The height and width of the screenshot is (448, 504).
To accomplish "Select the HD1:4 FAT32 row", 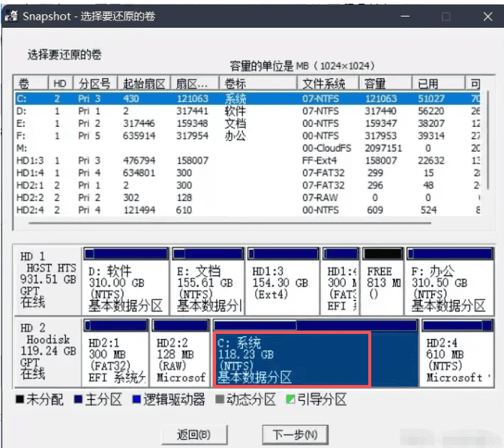I will click(247, 173).
